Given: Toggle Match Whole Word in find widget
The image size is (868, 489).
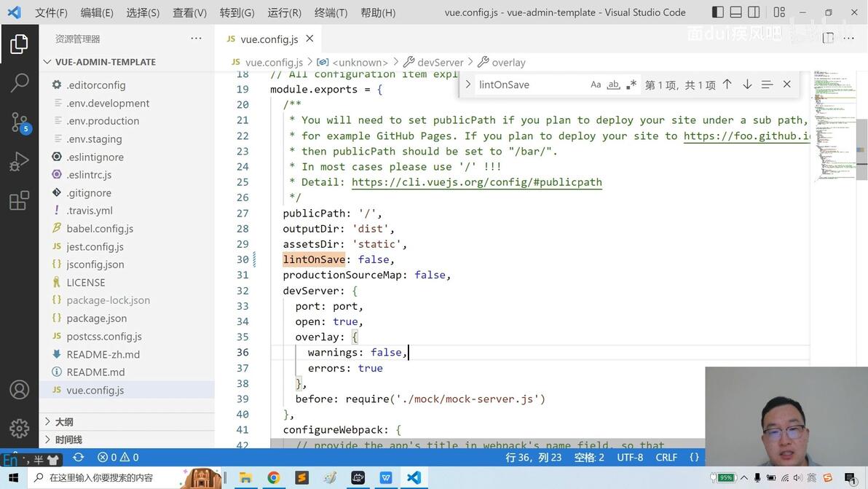Looking at the screenshot, I should [613, 85].
